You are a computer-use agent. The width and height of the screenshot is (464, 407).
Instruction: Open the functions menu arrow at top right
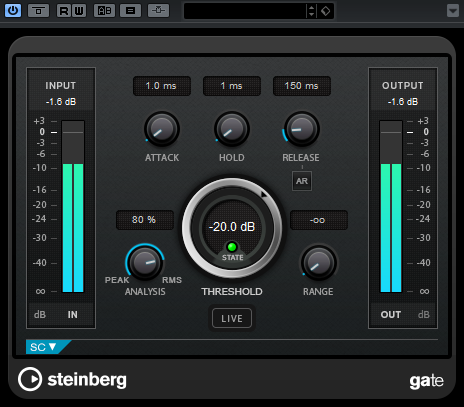pyautogui.click(x=453, y=11)
